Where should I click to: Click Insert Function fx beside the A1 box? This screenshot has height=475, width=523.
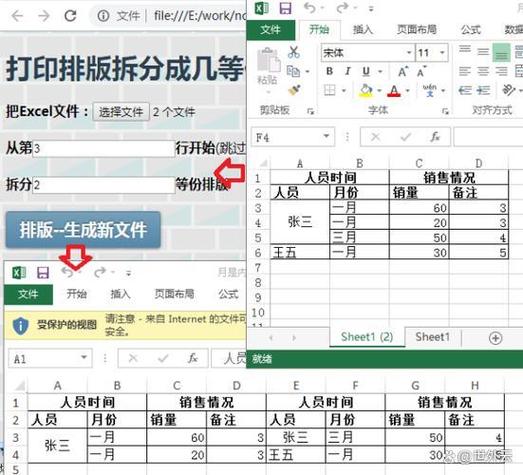pos(192,359)
